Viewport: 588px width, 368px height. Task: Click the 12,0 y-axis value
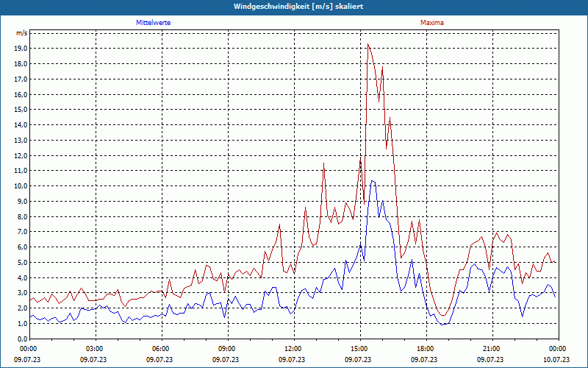pyautogui.click(x=21, y=155)
